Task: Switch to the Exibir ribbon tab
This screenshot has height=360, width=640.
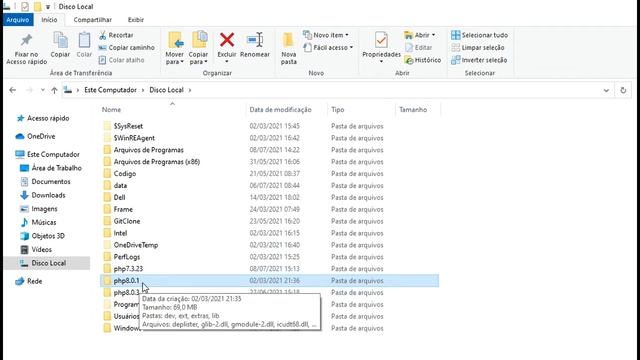Action: [136, 20]
